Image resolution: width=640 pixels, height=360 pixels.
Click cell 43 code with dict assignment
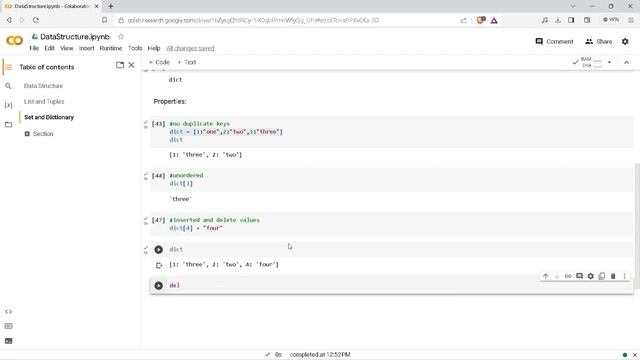pyautogui.click(x=226, y=132)
